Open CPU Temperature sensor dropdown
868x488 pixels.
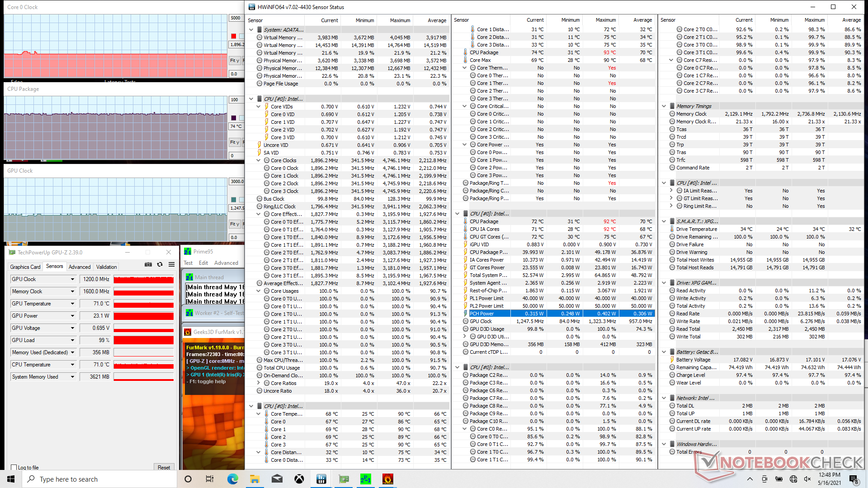pos(72,365)
